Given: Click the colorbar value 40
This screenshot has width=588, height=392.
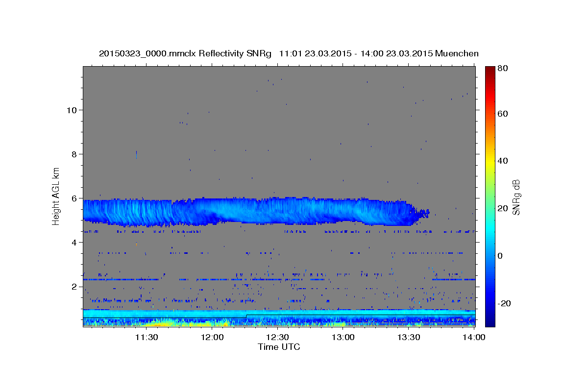Looking at the screenshot, I should 504,161.
